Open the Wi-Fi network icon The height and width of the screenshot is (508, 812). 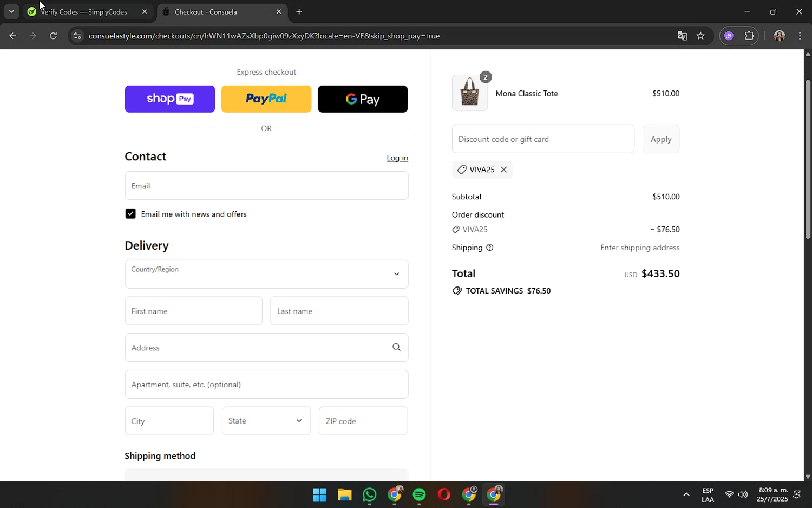pyautogui.click(x=729, y=494)
